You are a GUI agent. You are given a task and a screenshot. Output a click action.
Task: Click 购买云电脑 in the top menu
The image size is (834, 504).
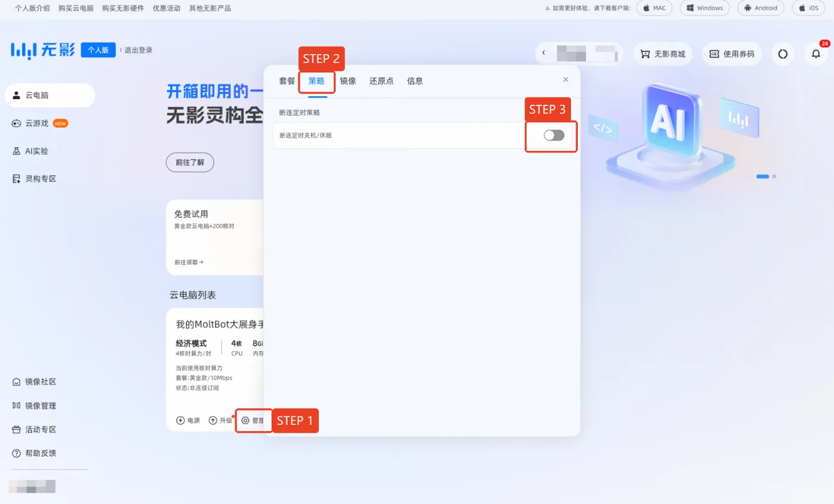point(76,8)
